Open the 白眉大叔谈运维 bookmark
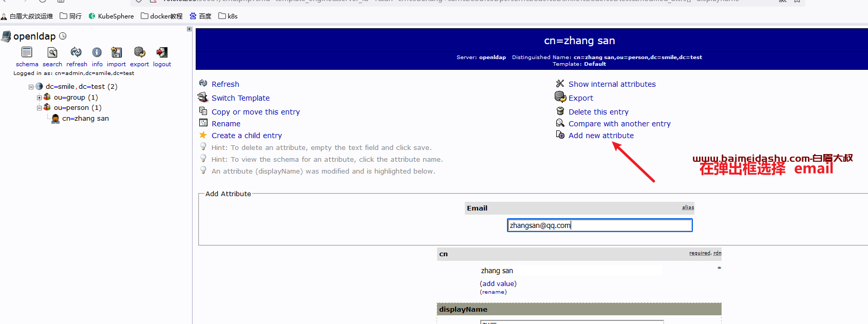 [27, 16]
